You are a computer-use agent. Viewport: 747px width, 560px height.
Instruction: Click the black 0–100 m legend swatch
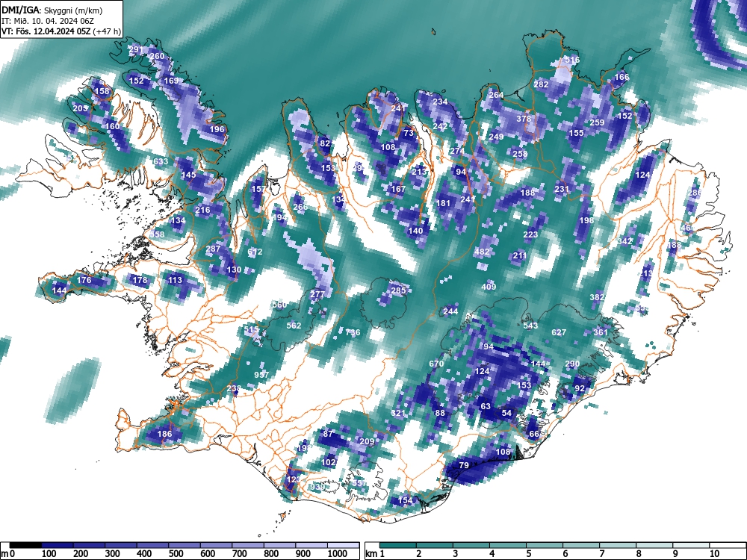coord(25,545)
